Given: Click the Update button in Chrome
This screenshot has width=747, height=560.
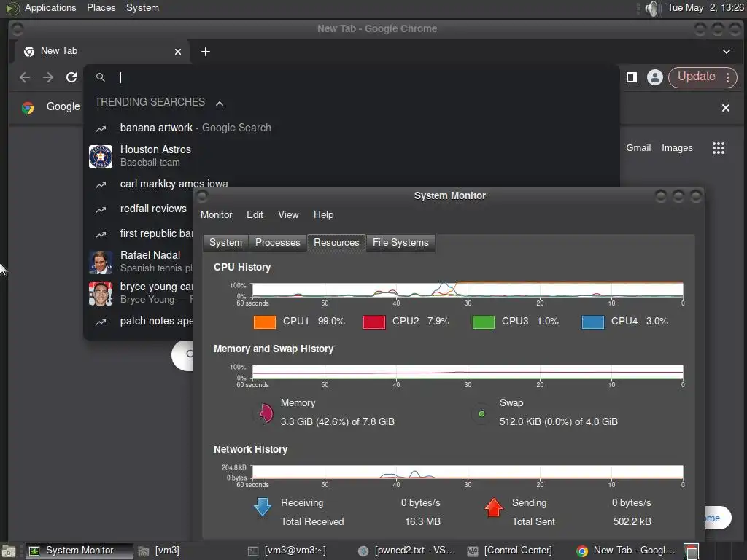Looking at the screenshot, I should coord(696,77).
